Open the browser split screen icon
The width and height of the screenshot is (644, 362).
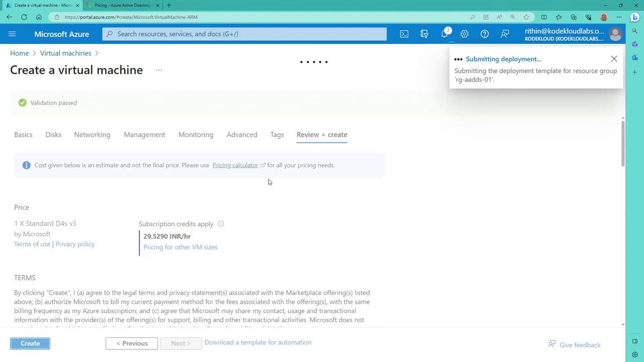544,17
